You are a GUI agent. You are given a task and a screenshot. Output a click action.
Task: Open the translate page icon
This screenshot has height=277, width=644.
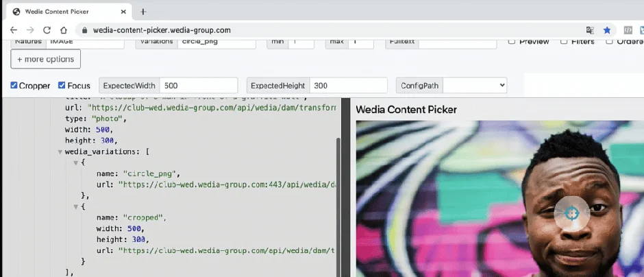coord(590,30)
